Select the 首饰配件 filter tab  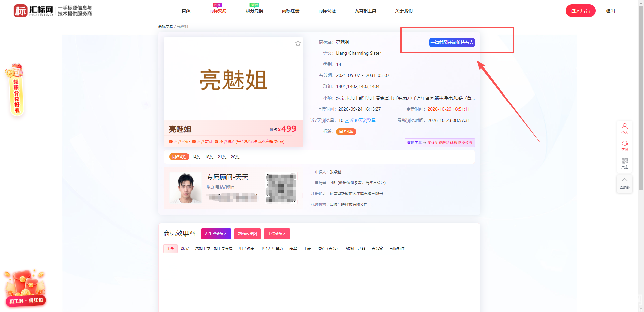(397, 248)
